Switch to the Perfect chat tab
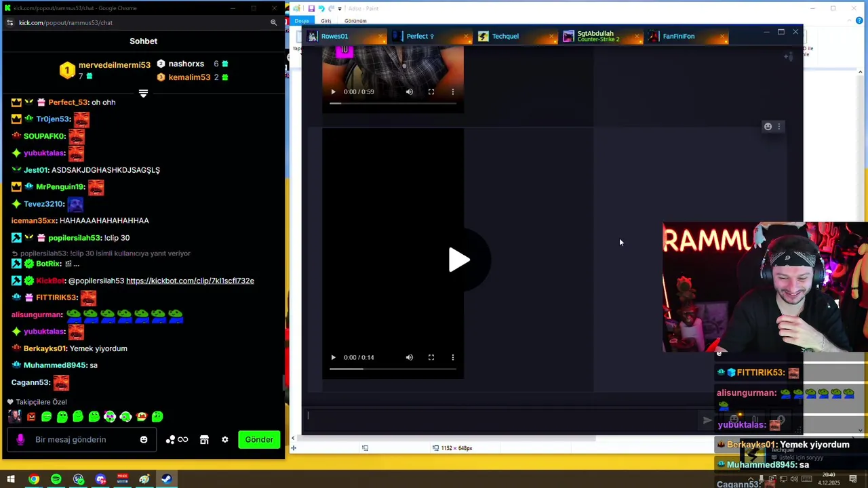Viewport: 868px width, 488px height. [x=431, y=36]
